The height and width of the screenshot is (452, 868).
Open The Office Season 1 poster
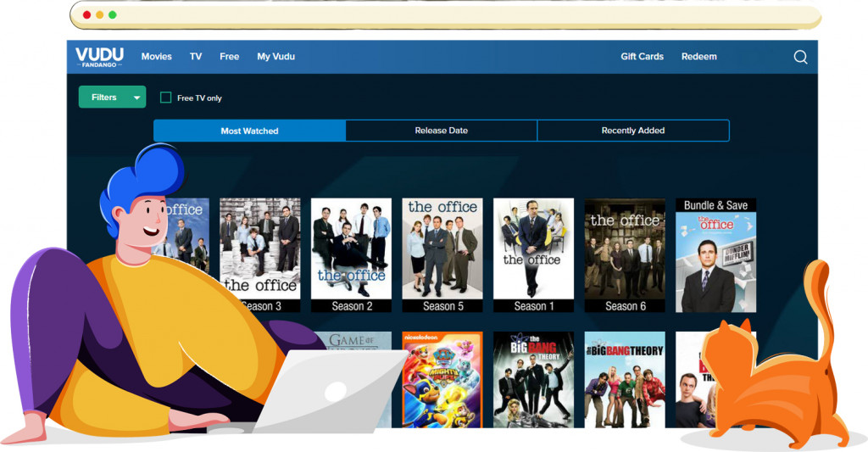coord(534,255)
